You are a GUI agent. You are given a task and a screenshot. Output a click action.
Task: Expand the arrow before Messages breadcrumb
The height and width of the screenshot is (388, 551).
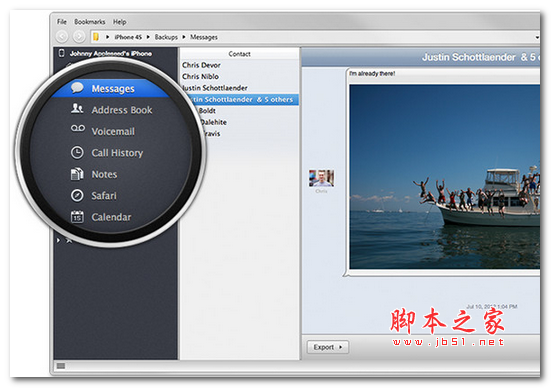pos(183,37)
